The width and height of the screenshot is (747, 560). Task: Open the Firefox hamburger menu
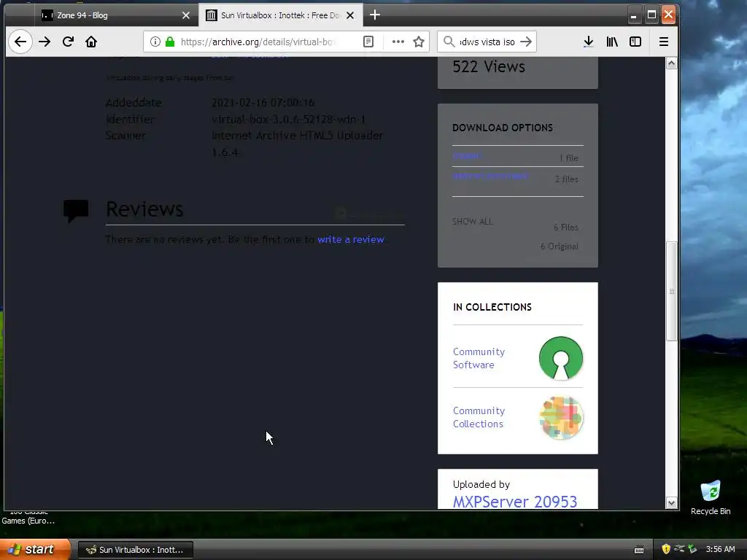(664, 42)
